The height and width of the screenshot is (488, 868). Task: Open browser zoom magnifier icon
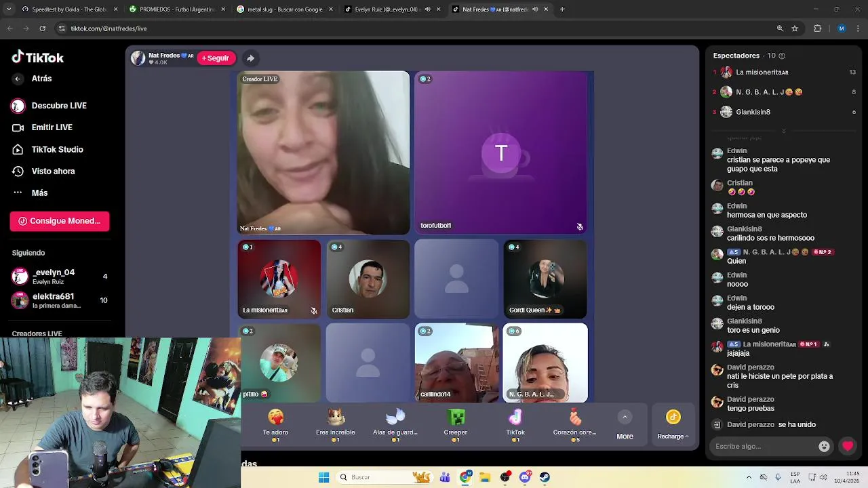click(780, 28)
